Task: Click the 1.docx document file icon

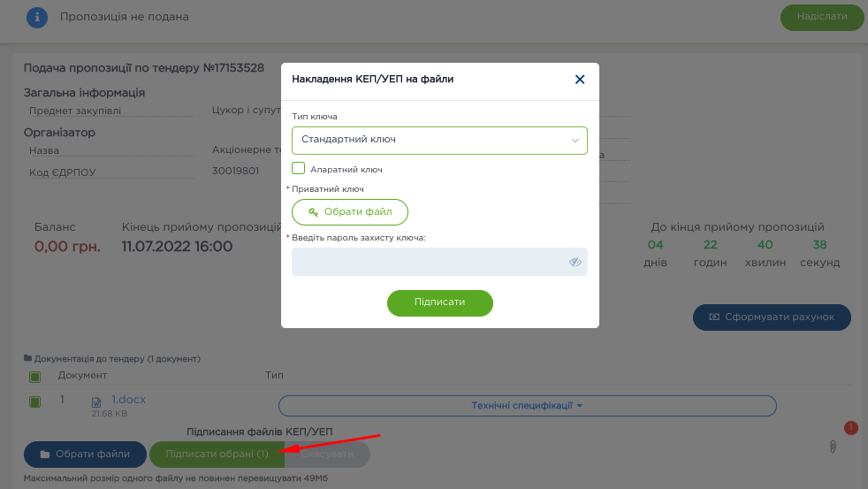Action: pyautogui.click(x=97, y=402)
